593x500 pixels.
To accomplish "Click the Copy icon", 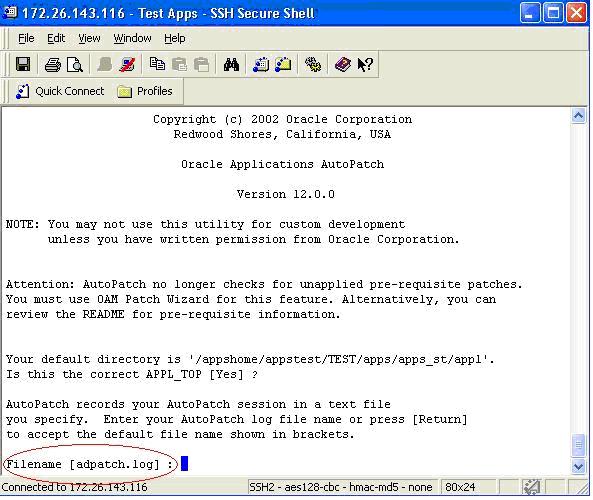I will (157, 64).
